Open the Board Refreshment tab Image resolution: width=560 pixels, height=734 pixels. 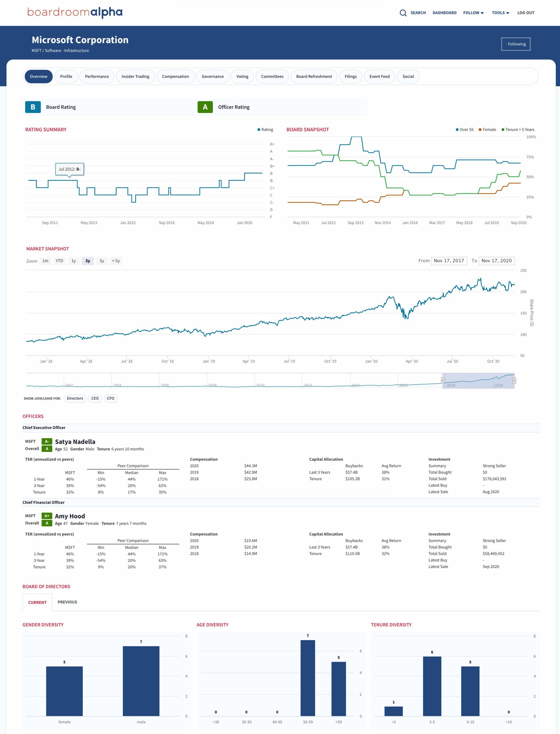pyautogui.click(x=314, y=76)
